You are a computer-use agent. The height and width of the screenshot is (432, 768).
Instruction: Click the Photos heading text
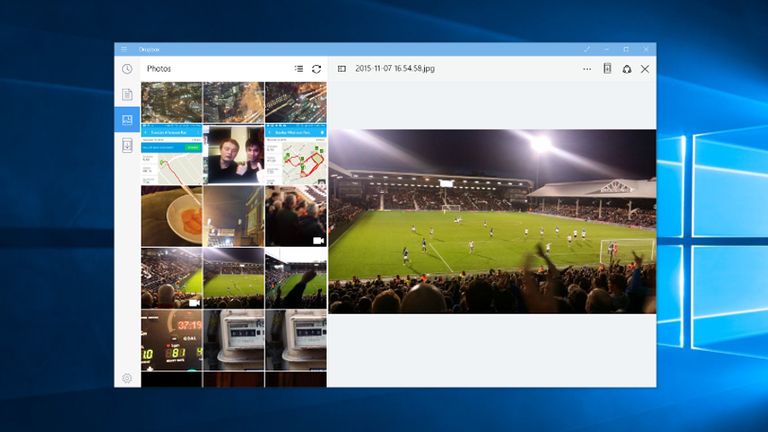(x=159, y=69)
